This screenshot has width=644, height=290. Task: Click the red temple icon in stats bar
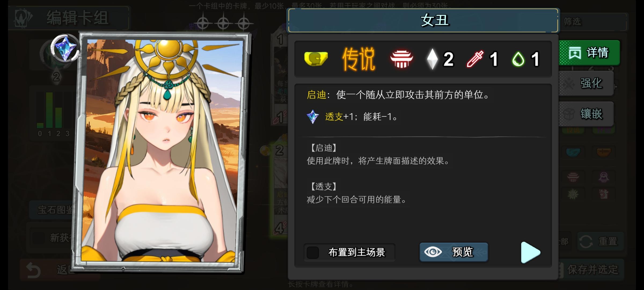[x=401, y=59]
